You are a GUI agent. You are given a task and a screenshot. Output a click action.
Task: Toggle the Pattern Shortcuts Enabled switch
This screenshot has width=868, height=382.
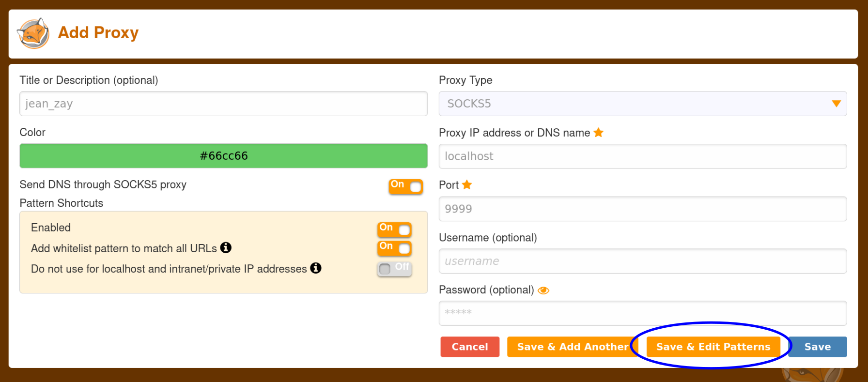pos(395,229)
